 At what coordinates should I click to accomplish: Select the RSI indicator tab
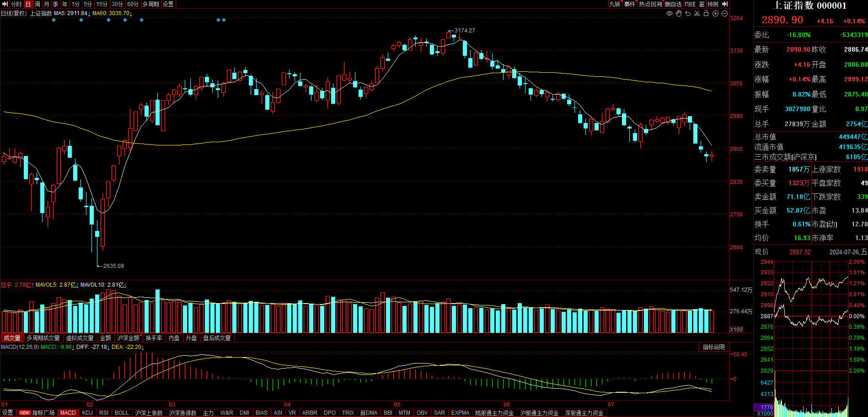click(x=104, y=413)
